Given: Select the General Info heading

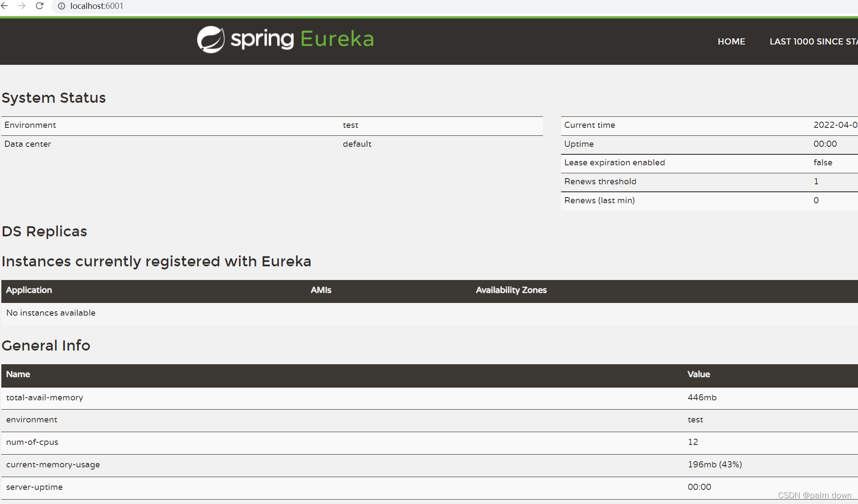Looking at the screenshot, I should tap(46, 345).
